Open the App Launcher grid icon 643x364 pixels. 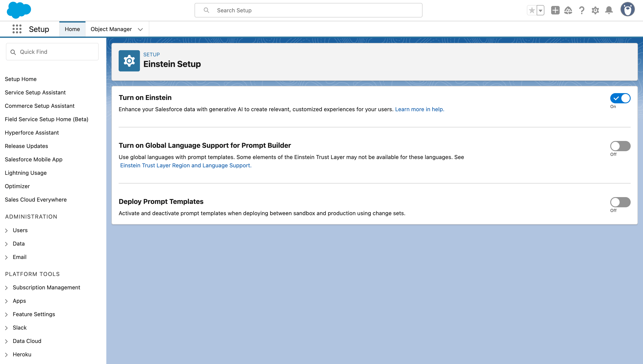(x=17, y=29)
